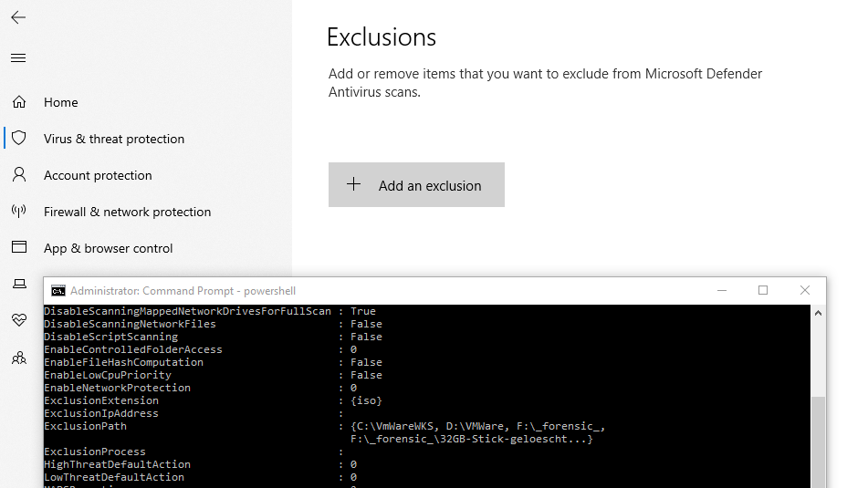Screen dimensions: 868x488
Task: Click the Exclusions heading
Action: [x=382, y=37]
